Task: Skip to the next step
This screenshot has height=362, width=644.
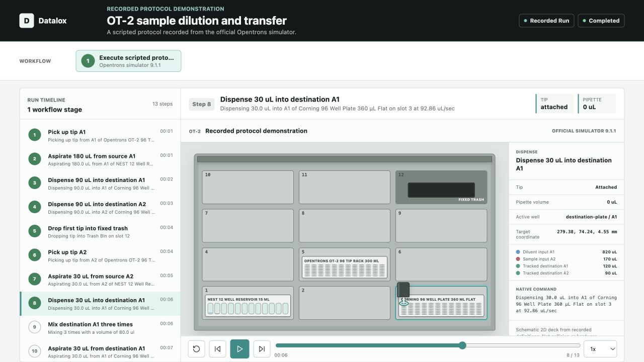Action: click(262, 349)
